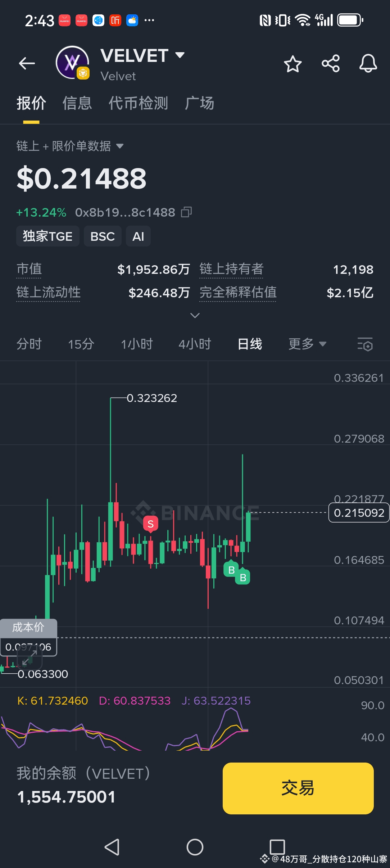Expand 链上 + 限价单数据 dropdown
The image size is (390, 868).
pos(70,146)
